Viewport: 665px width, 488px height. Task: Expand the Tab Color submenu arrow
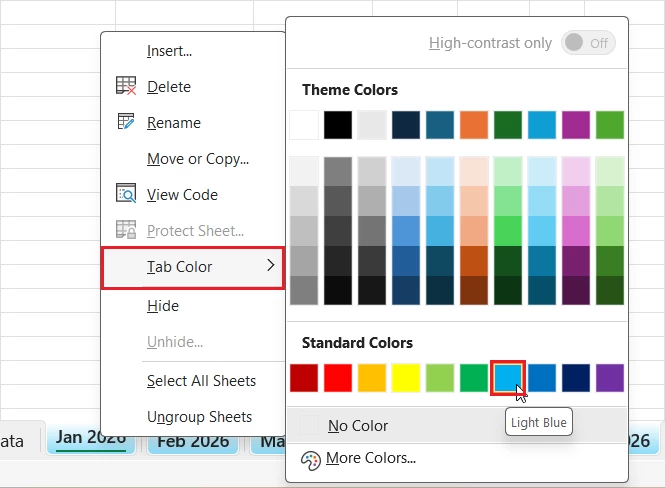point(271,265)
